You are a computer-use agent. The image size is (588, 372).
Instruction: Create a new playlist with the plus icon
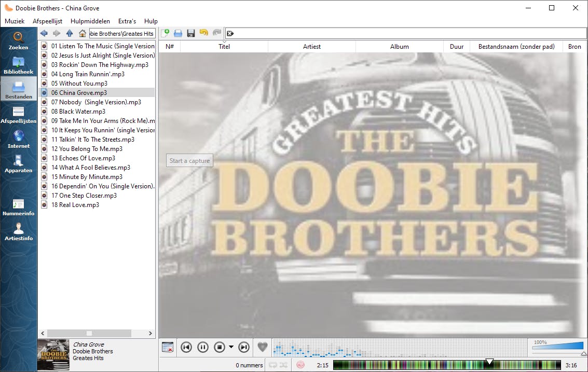click(166, 33)
